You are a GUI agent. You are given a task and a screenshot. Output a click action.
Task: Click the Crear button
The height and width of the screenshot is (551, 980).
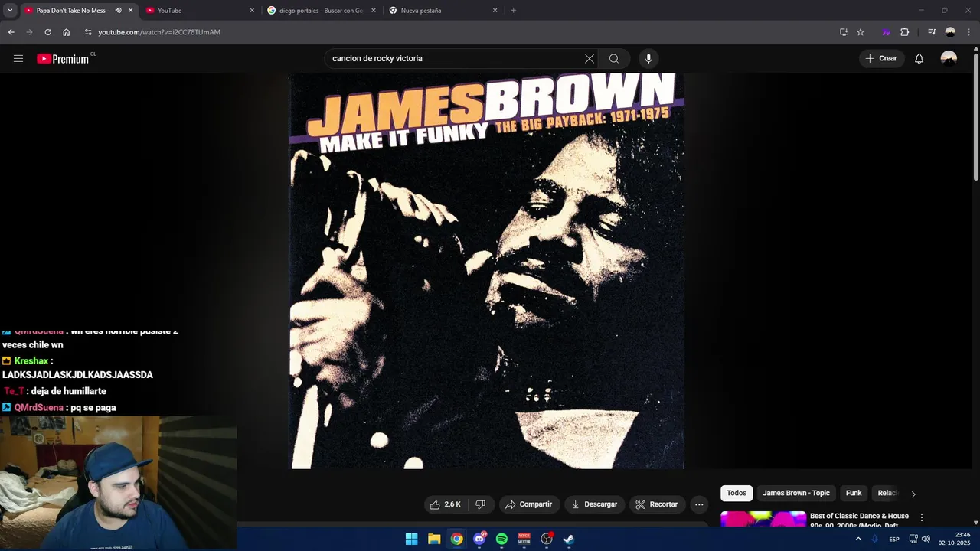tap(881, 58)
